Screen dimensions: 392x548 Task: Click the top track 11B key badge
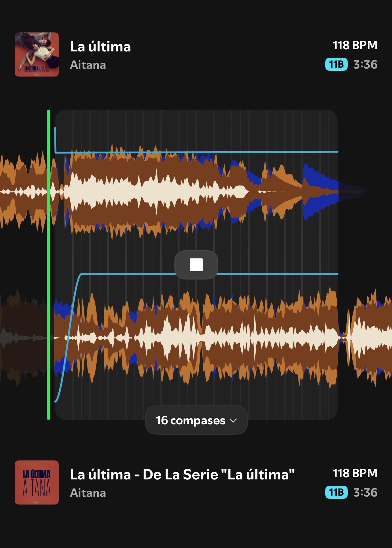pyautogui.click(x=336, y=64)
